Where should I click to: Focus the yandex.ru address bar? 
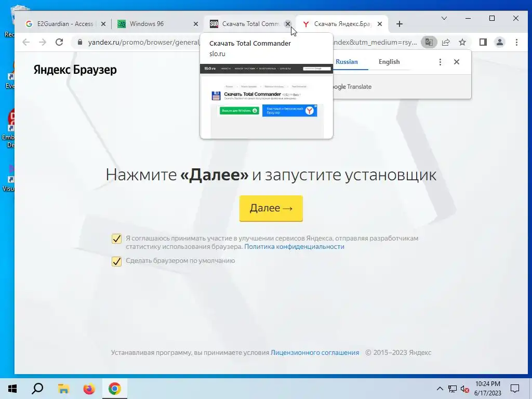point(250,42)
